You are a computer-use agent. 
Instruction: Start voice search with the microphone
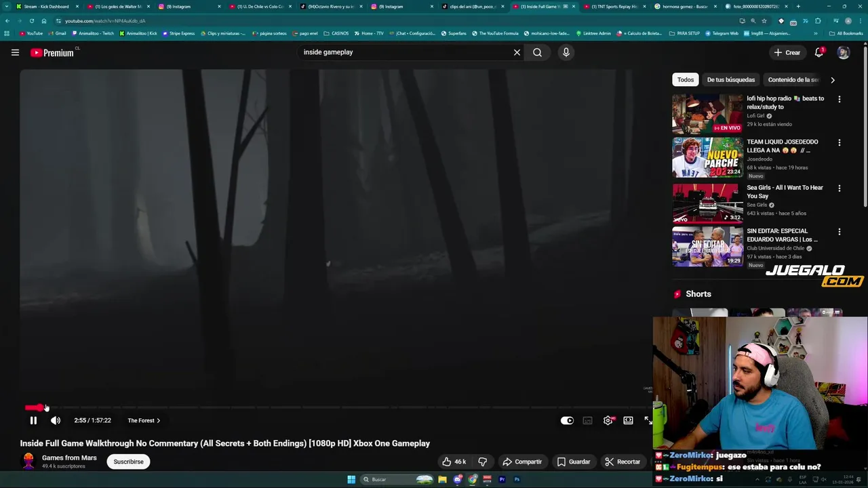pyautogui.click(x=566, y=52)
